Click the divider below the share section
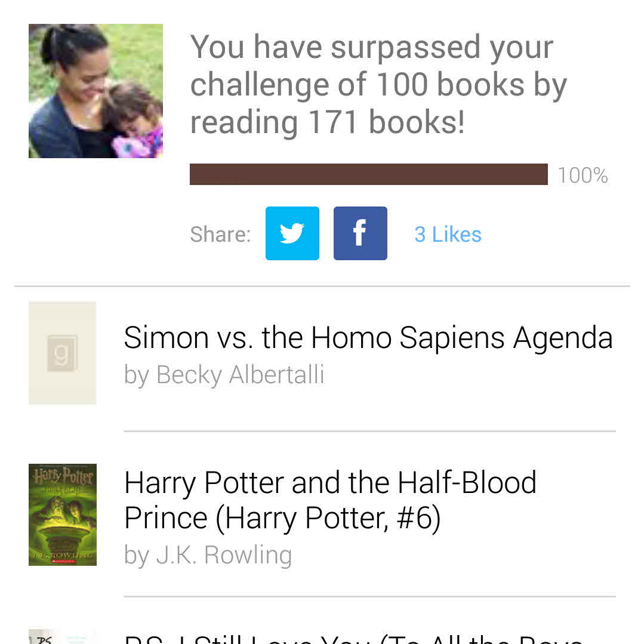 (322, 286)
